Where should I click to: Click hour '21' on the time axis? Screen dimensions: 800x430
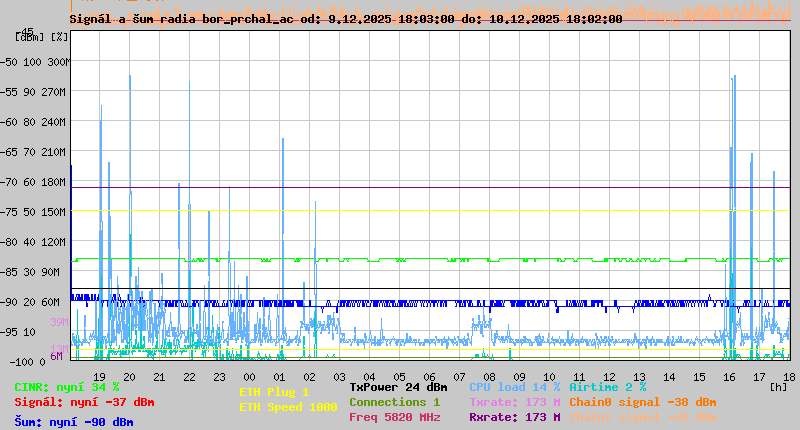click(x=159, y=377)
